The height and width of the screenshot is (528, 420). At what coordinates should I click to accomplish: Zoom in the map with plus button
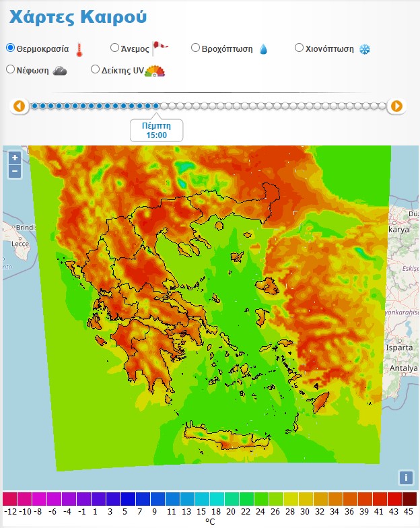coord(15,158)
